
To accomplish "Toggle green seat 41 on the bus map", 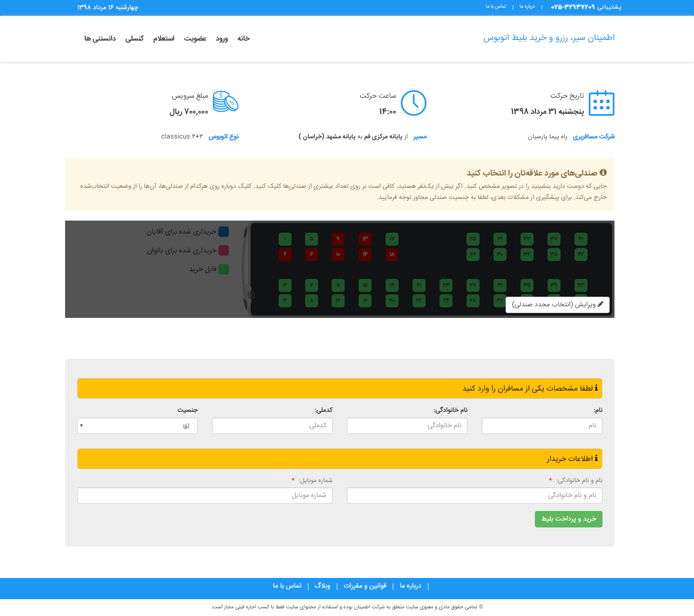I will tap(581, 239).
